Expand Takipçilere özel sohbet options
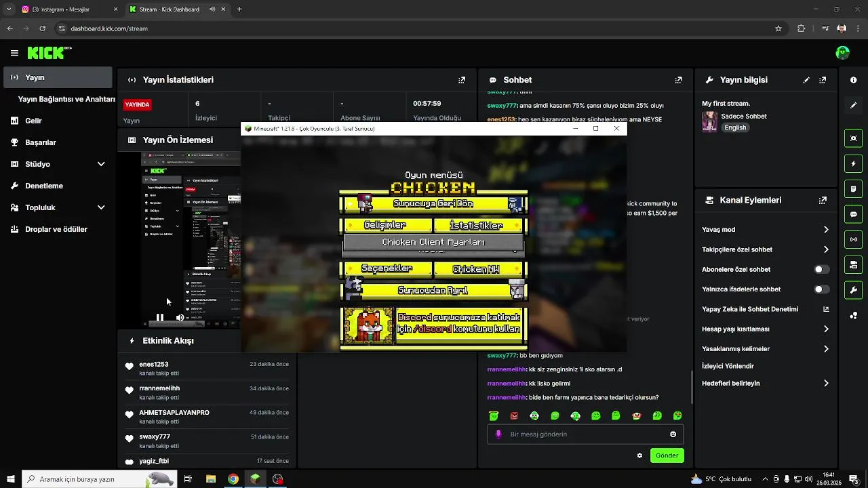The width and height of the screenshot is (868, 488). click(x=826, y=249)
